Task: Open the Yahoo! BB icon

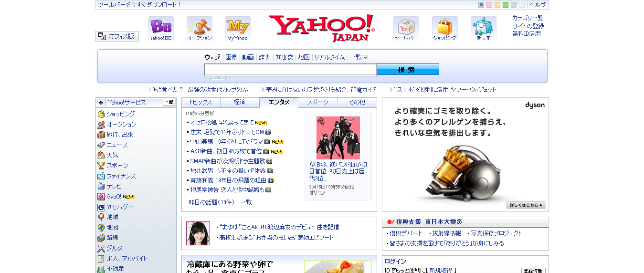Action: point(161,29)
